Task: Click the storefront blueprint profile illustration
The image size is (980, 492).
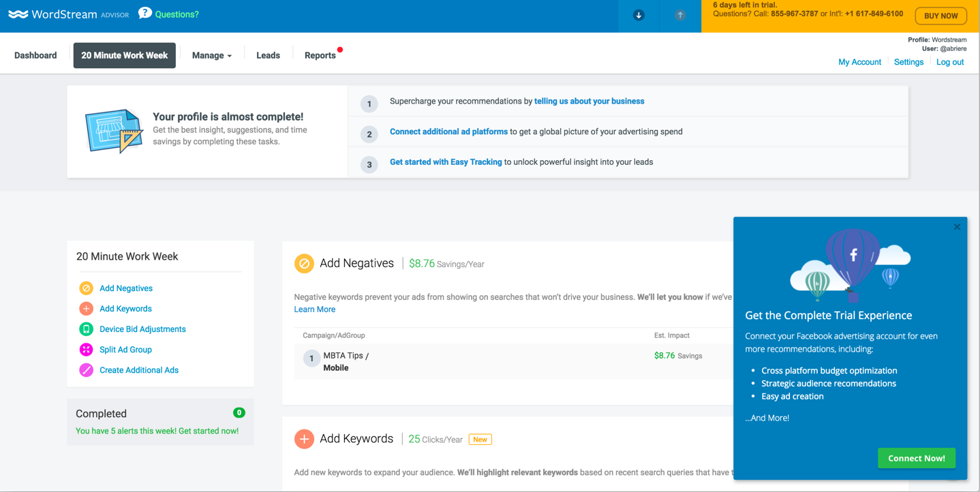Action: (x=114, y=131)
